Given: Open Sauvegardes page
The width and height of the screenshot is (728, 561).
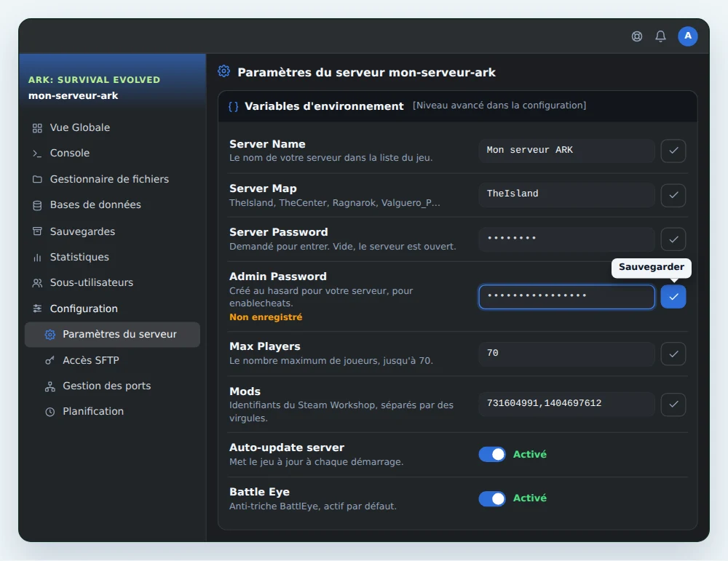Looking at the screenshot, I should coord(112,231).
